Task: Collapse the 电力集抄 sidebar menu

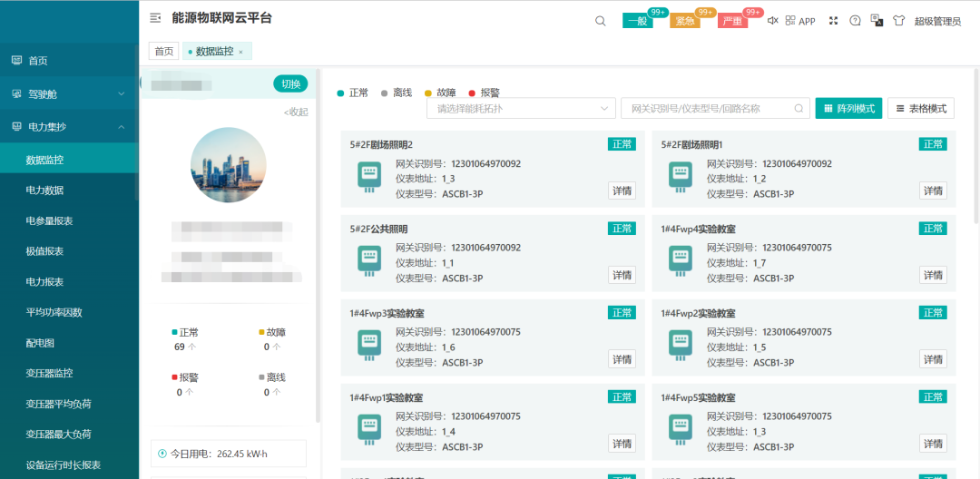Action: (x=69, y=127)
